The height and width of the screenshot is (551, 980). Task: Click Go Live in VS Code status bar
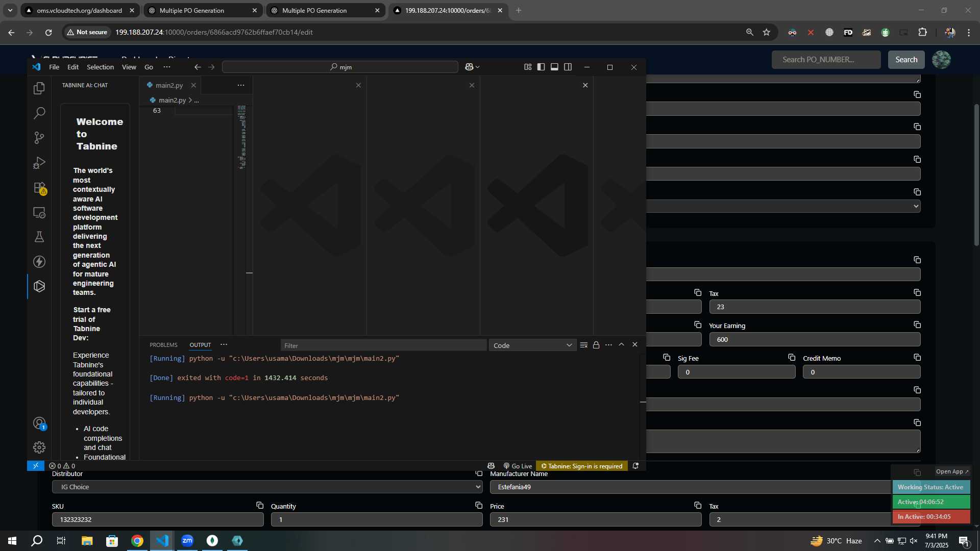coord(518,466)
